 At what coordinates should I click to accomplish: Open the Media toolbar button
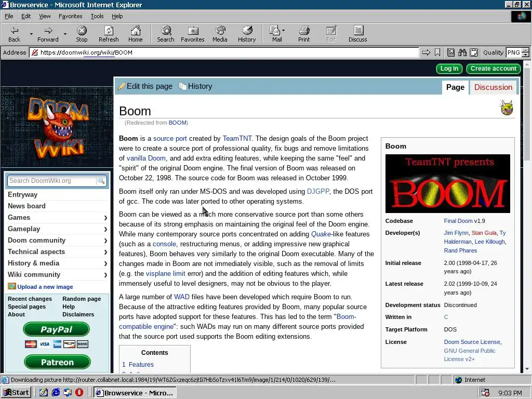pyautogui.click(x=220, y=34)
